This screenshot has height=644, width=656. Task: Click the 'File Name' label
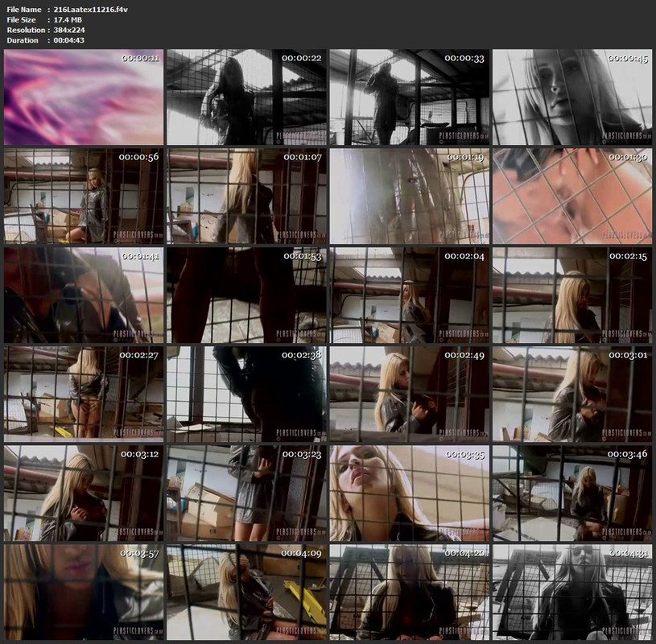pyautogui.click(x=24, y=10)
